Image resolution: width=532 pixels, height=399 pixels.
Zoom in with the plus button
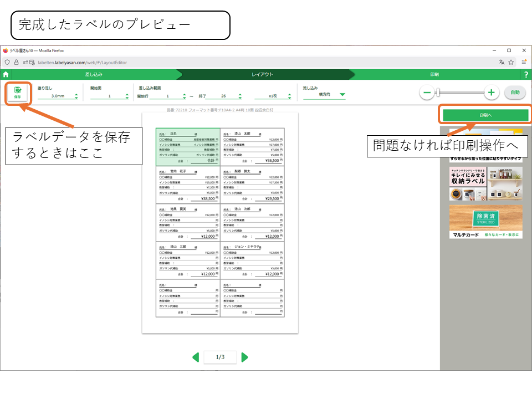491,93
